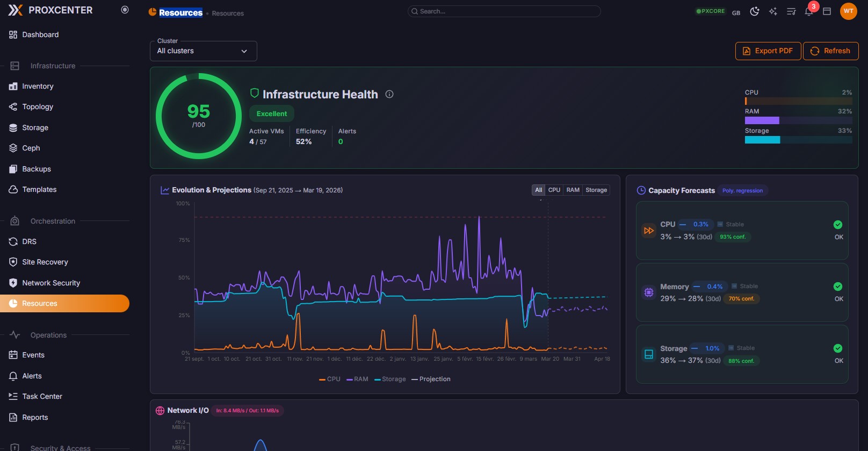This screenshot has width=868, height=451.
Task: Toggle the sidebar pin radio button
Action: (125, 10)
